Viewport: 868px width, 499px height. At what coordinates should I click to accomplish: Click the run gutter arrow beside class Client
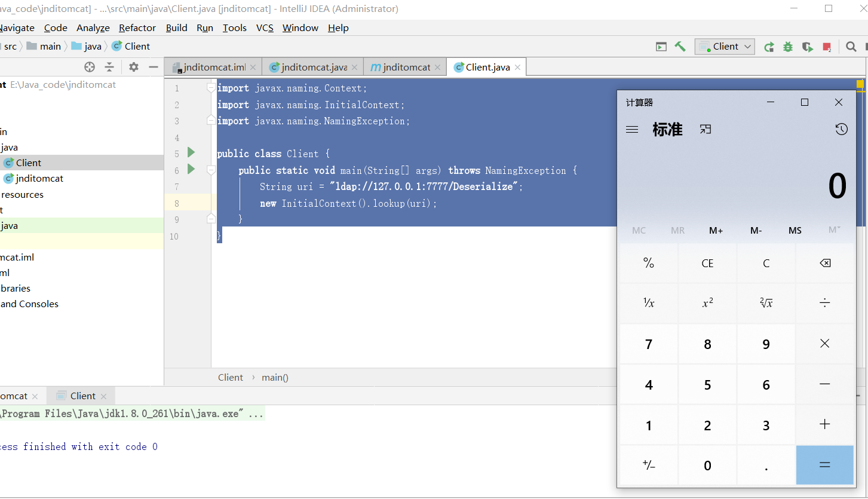[x=191, y=153]
